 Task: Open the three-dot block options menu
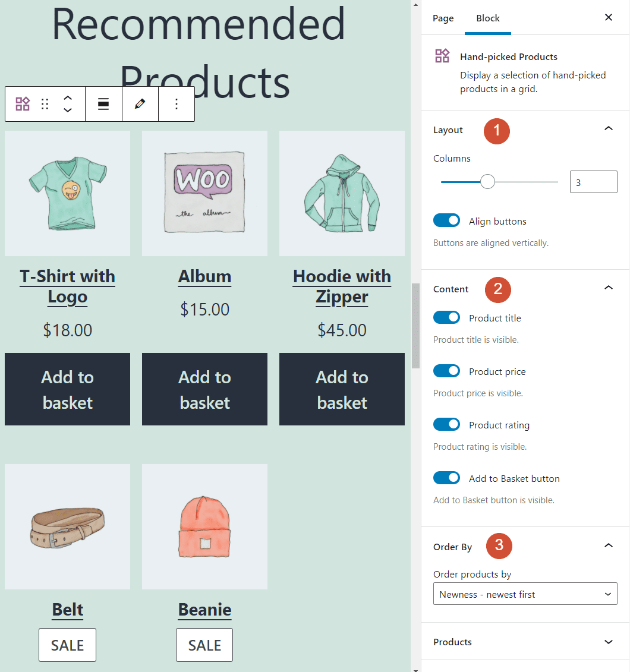pos(177,103)
